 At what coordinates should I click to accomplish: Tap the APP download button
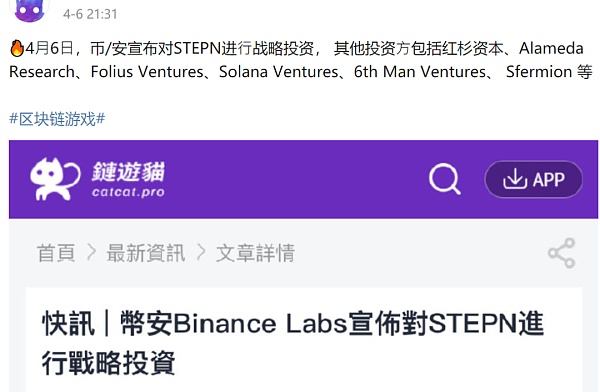coord(533,179)
